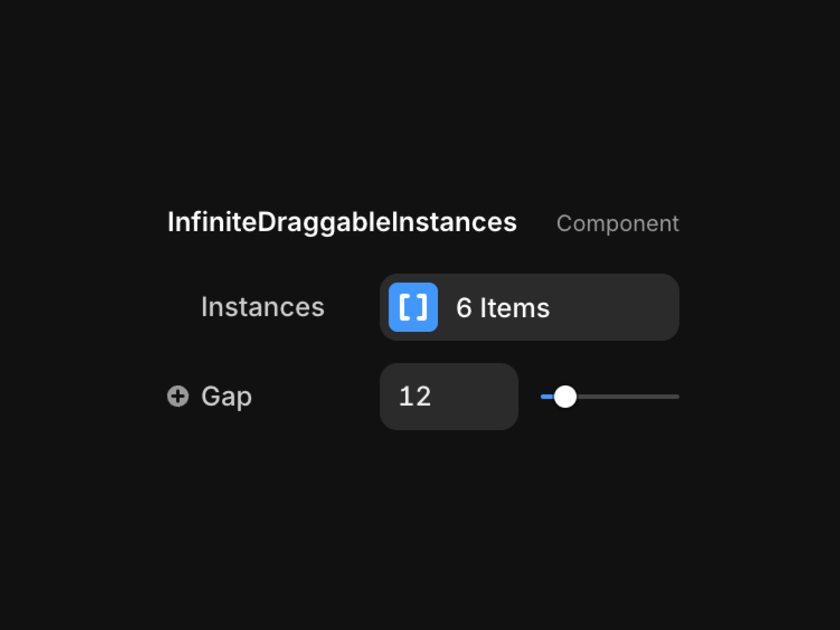Click empty space right of 12 in Gap box

click(475, 396)
